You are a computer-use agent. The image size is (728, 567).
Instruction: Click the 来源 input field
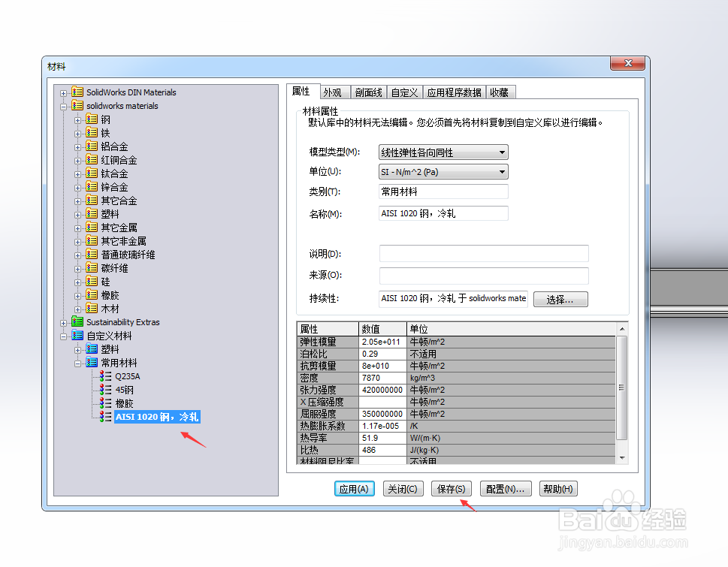pos(484,275)
